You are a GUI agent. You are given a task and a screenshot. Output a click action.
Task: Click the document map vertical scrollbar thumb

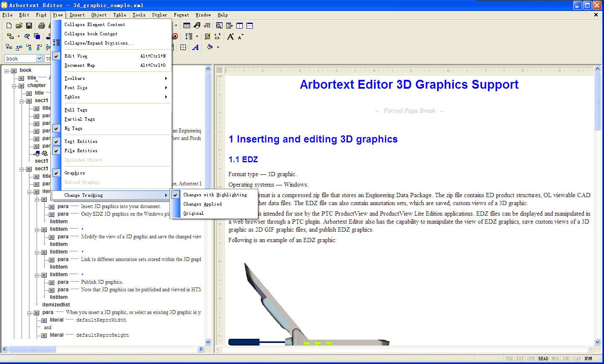click(x=208, y=130)
